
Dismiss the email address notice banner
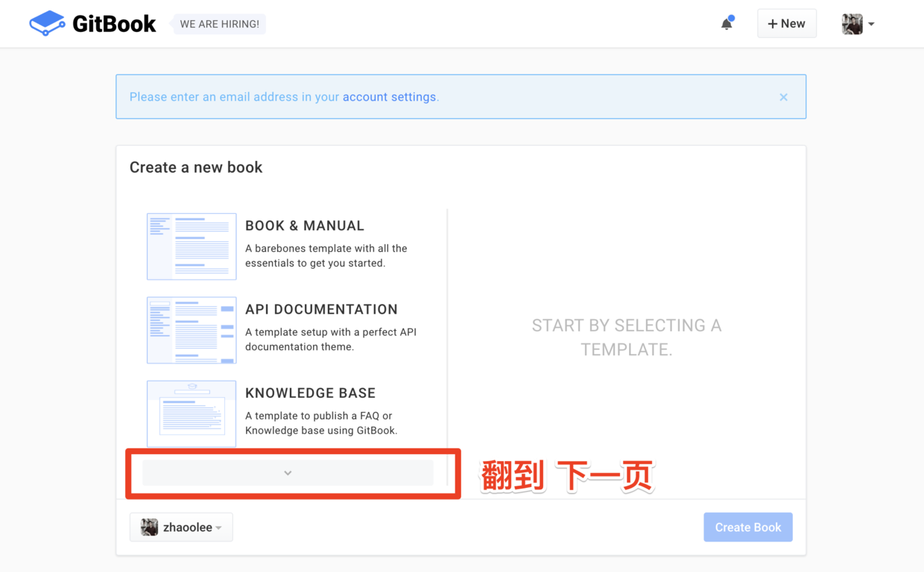[x=783, y=97]
